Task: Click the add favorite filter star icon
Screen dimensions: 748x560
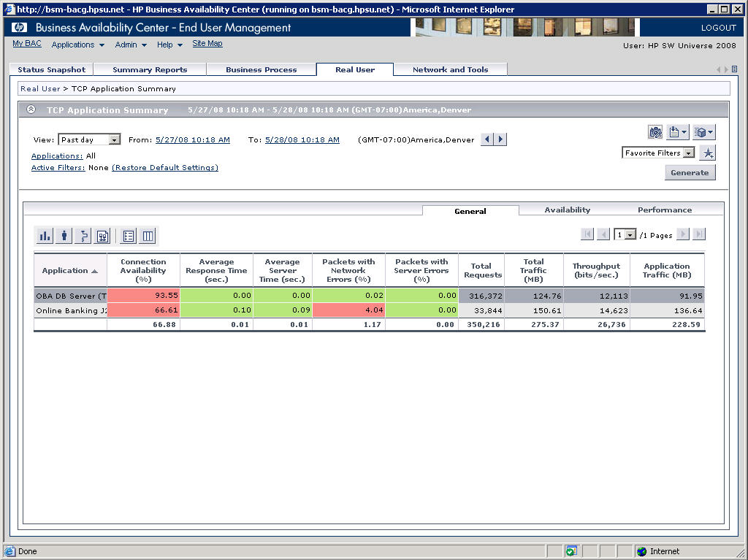Action: coord(708,153)
